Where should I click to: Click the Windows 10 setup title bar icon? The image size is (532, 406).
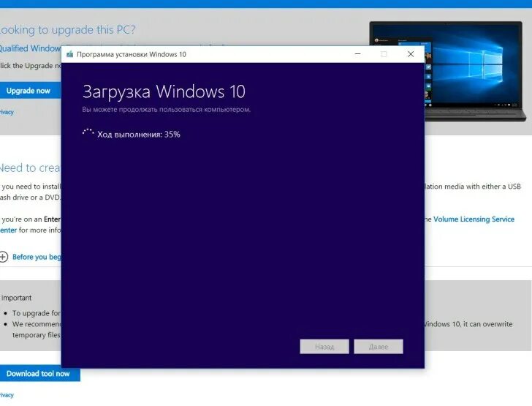pyautogui.click(x=70, y=54)
